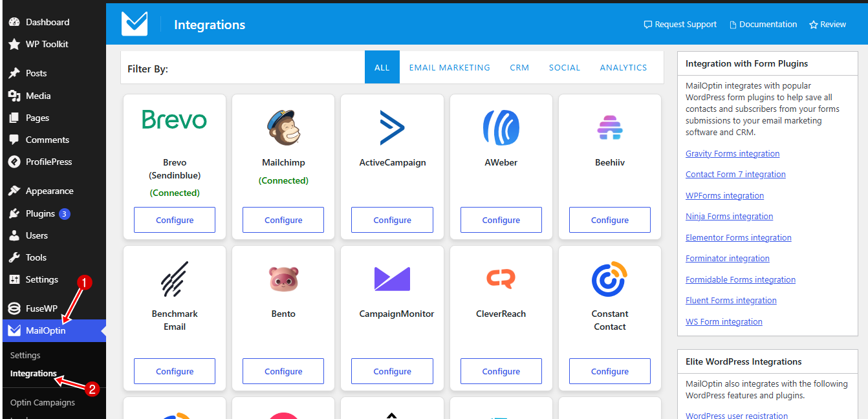This screenshot has width=868, height=419.
Task: Click the MailOptin envelope icon in sidebar
Action: coord(14,330)
